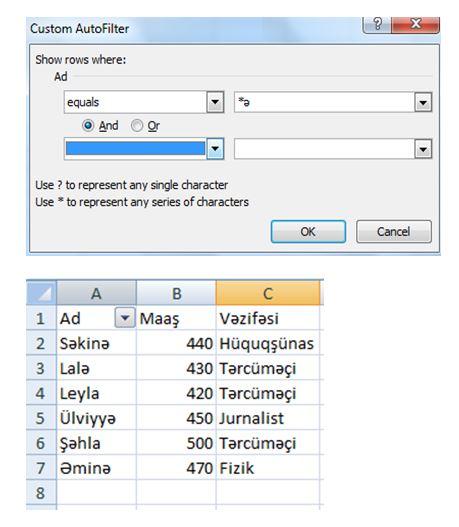Viewport: 459px width, 527px height.
Task: Click the Help question mark icon
Action: pos(377,24)
